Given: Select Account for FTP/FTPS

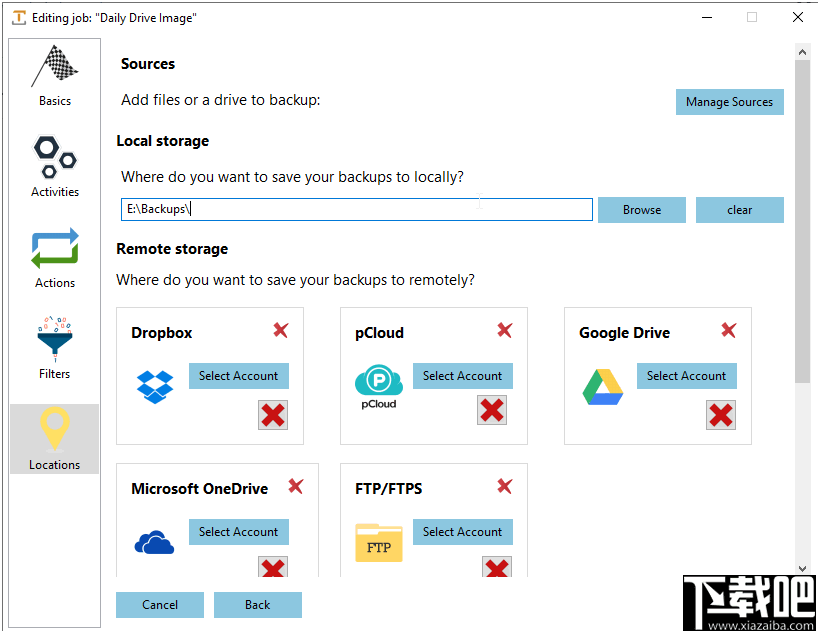Looking at the screenshot, I should coord(462,532).
